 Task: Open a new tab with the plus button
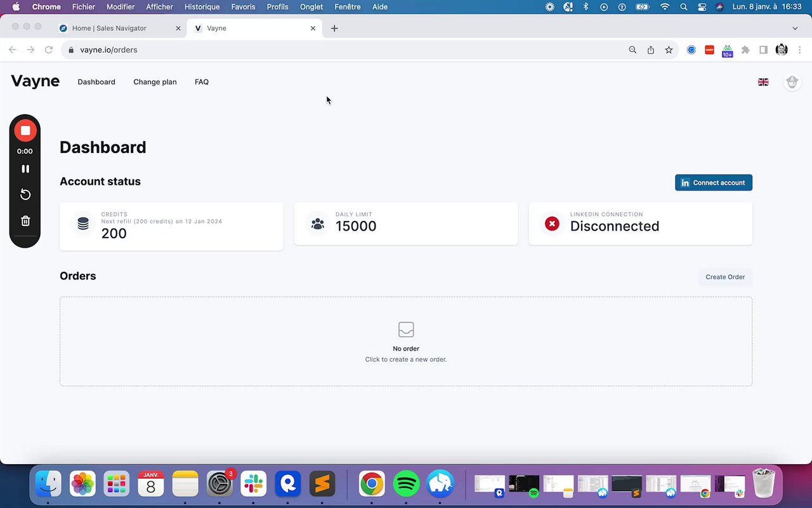[x=334, y=29]
